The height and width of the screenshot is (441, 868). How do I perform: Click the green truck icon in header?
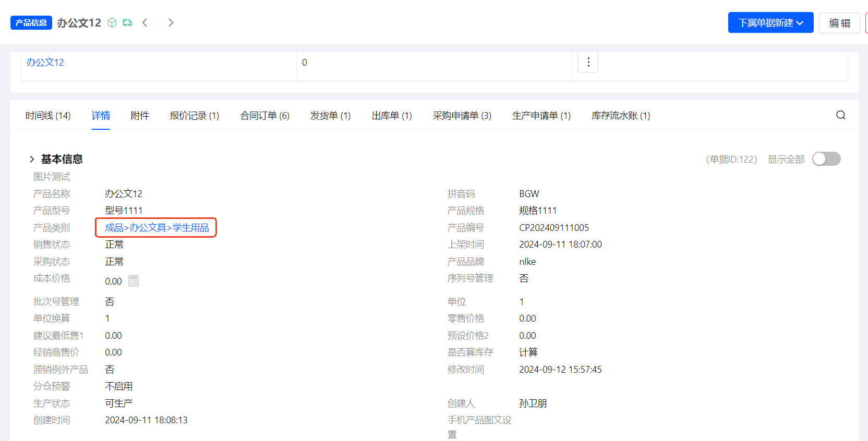[x=127, y=23]
